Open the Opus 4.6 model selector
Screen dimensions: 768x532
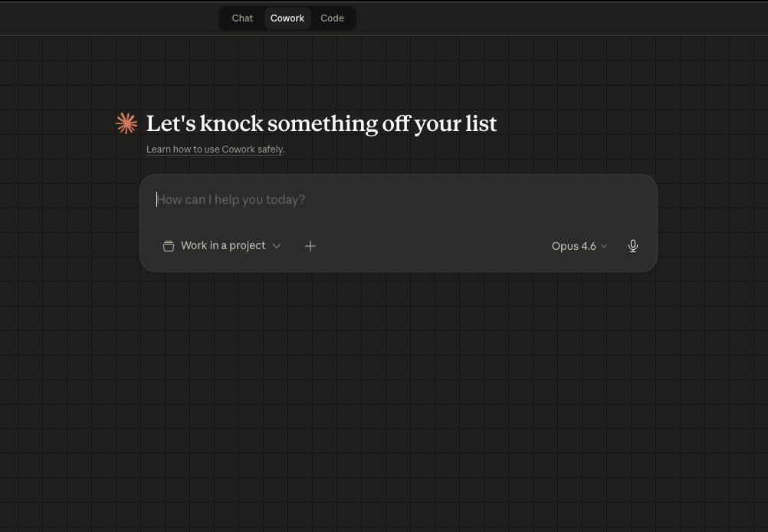click(x=573, y=246)
